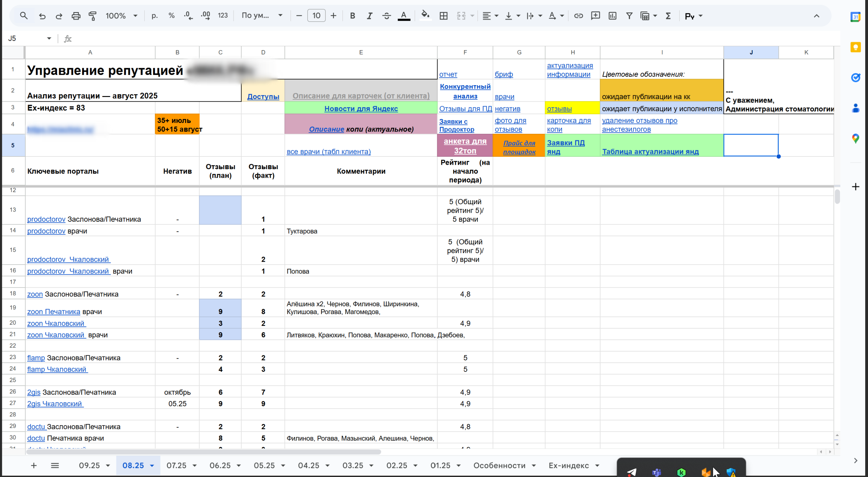Decrease decimal places
868x477 pixels.
(188, 15)
